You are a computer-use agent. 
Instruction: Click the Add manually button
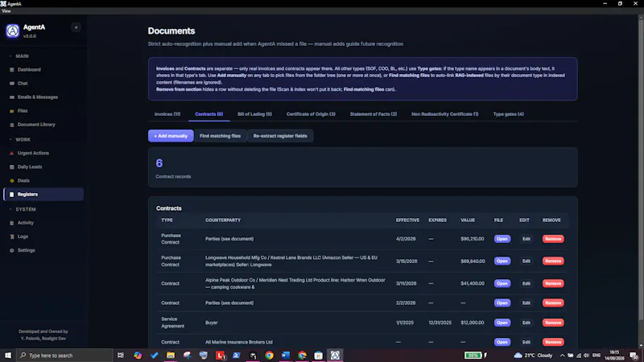171,136
